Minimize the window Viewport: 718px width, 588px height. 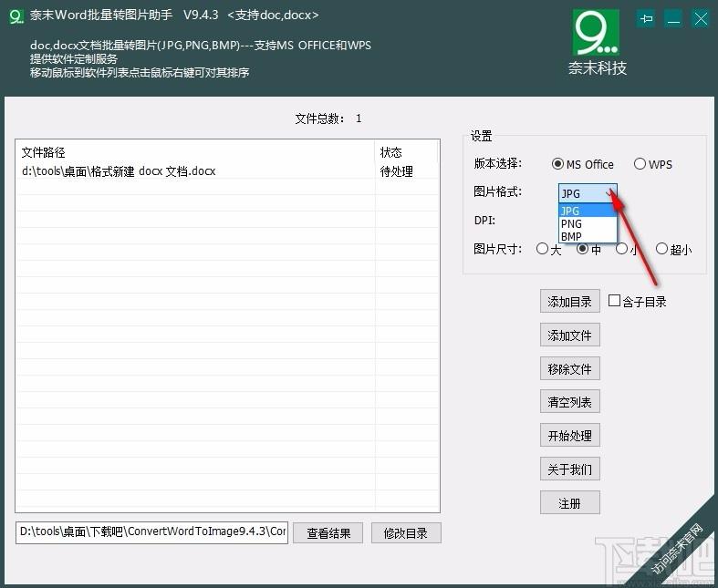pyautogui.click(x=673, y=19)
